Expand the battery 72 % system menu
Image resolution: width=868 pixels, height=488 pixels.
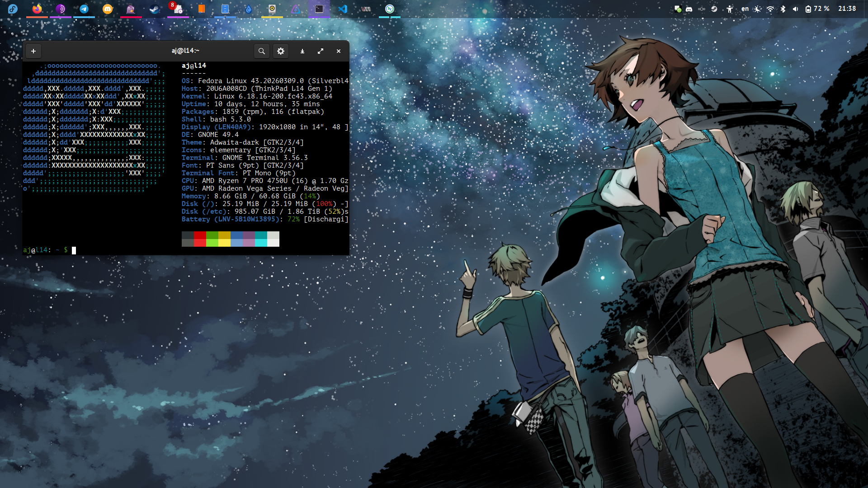817,9
